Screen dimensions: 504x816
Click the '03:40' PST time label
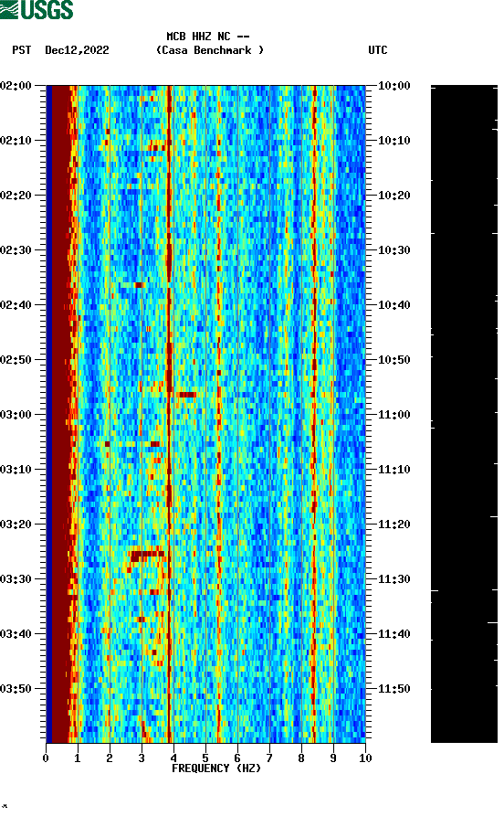16,634
